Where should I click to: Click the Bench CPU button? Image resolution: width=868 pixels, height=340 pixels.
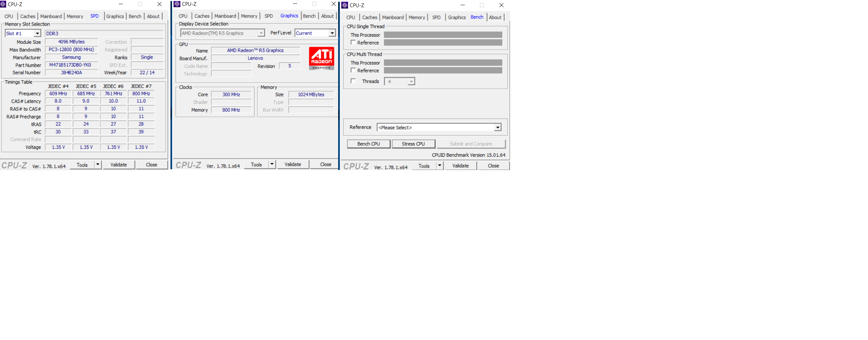(368, 144)
